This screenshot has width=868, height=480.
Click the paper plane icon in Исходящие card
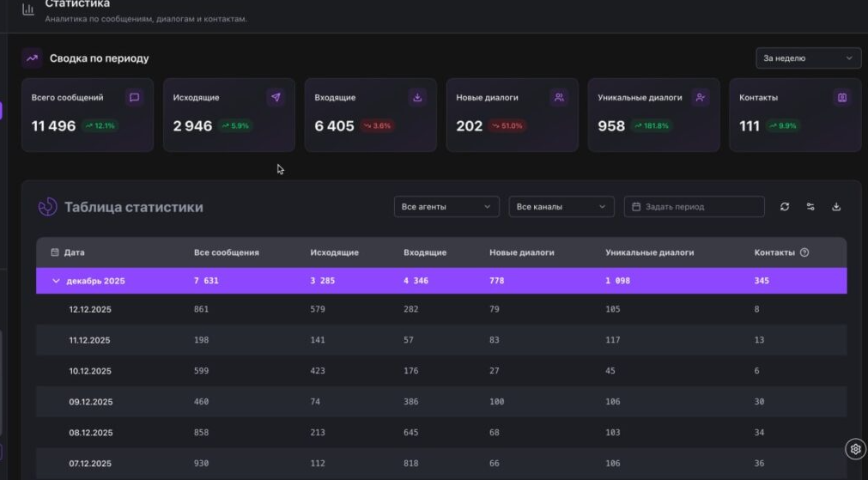point(276,98)
